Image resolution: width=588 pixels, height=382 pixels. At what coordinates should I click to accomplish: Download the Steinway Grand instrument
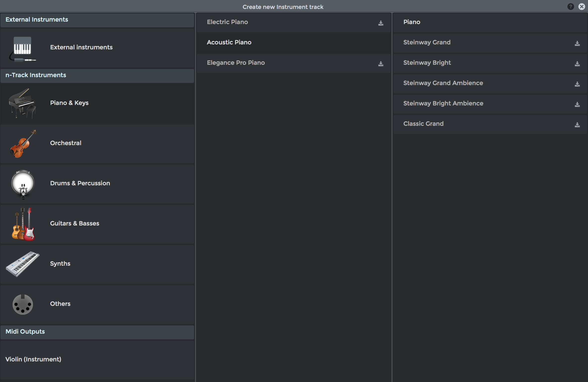point(577,43)
